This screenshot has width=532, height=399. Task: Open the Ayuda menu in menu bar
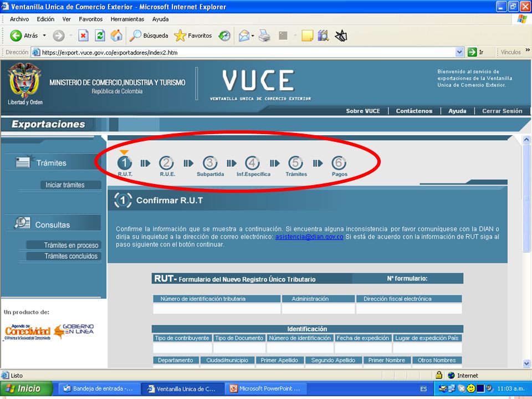coord(161,19)
